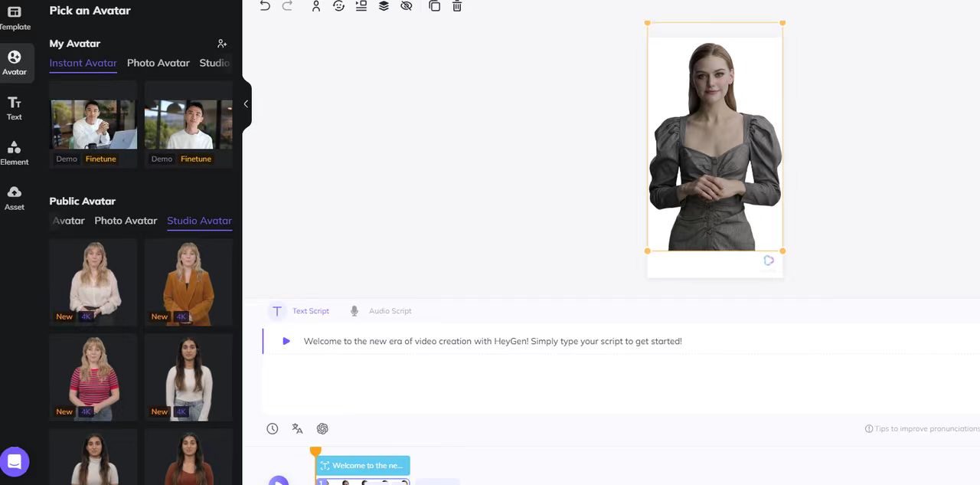Switch to the Instant Avatar tab

coord(83,63)
